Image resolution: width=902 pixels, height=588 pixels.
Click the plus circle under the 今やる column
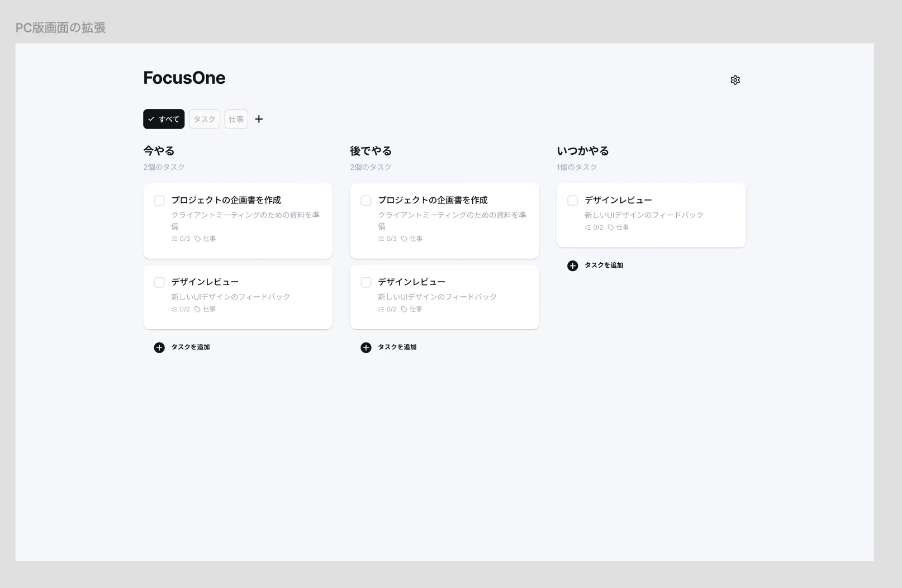click(159, 347)
